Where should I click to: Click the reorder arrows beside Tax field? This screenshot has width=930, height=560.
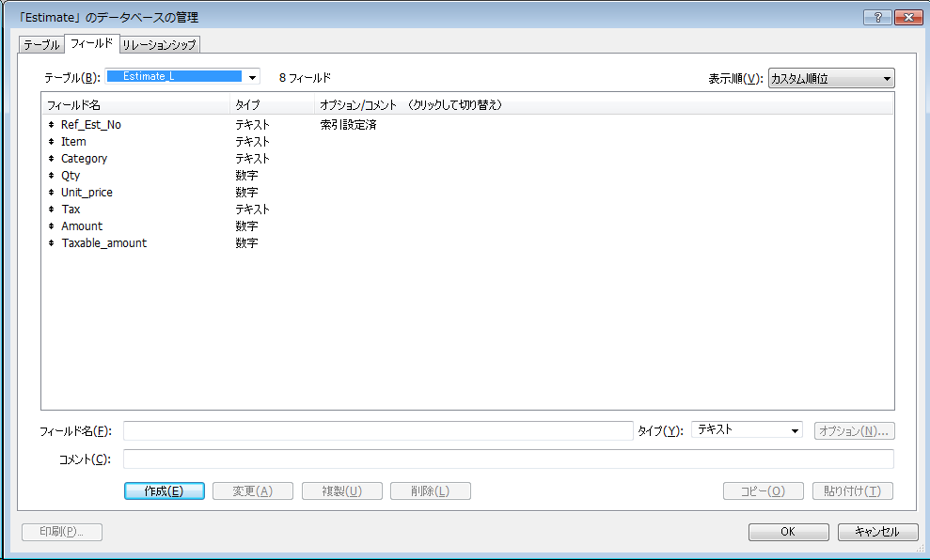(x=50, y=209)
